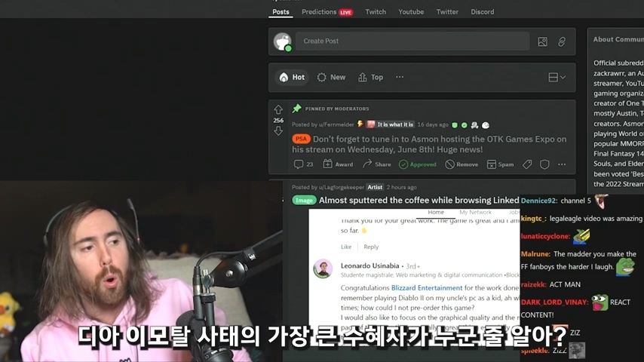Click the PSA post flair tag
This screenshot has height=362, width=644.
[x=301, y=139]
